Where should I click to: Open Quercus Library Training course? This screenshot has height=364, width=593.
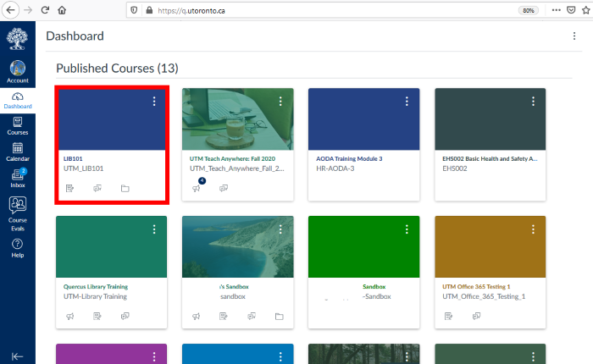click(x=96, y=286)
